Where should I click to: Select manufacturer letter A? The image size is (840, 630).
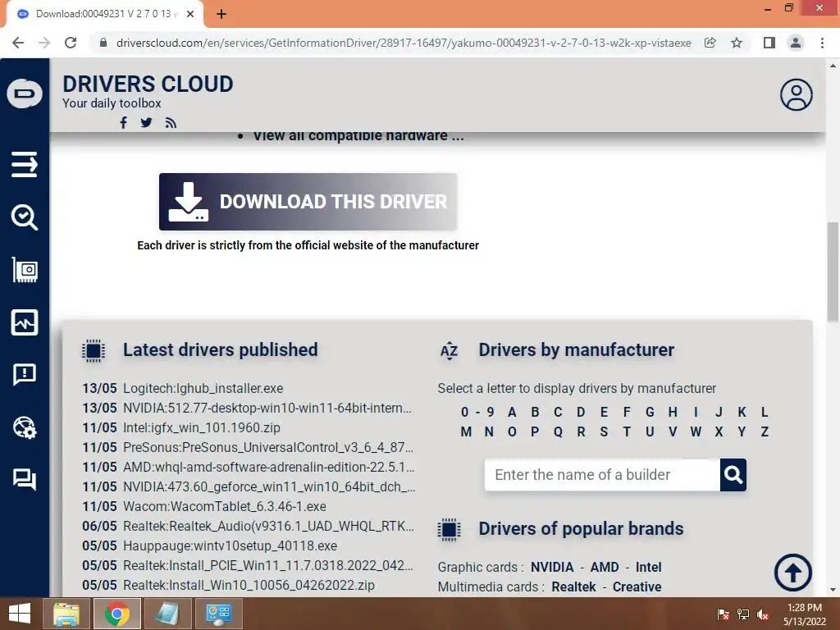point(512,412)
